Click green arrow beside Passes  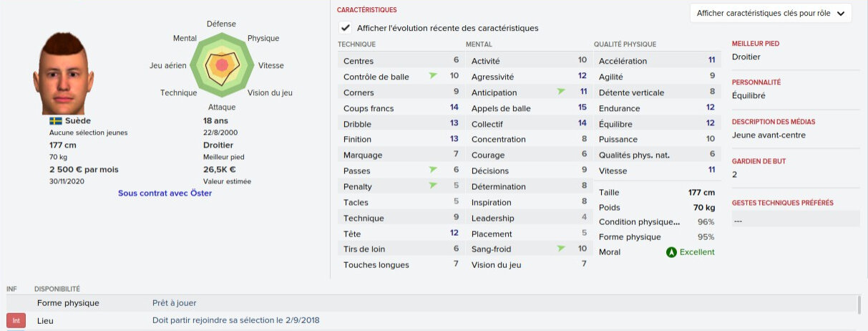click(432, 171)
